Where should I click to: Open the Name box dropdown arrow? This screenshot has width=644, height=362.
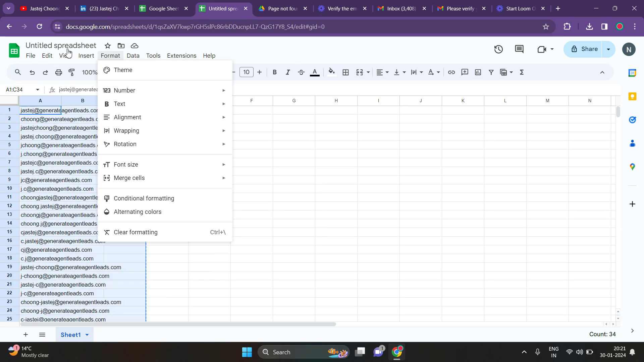pos(38,89)
